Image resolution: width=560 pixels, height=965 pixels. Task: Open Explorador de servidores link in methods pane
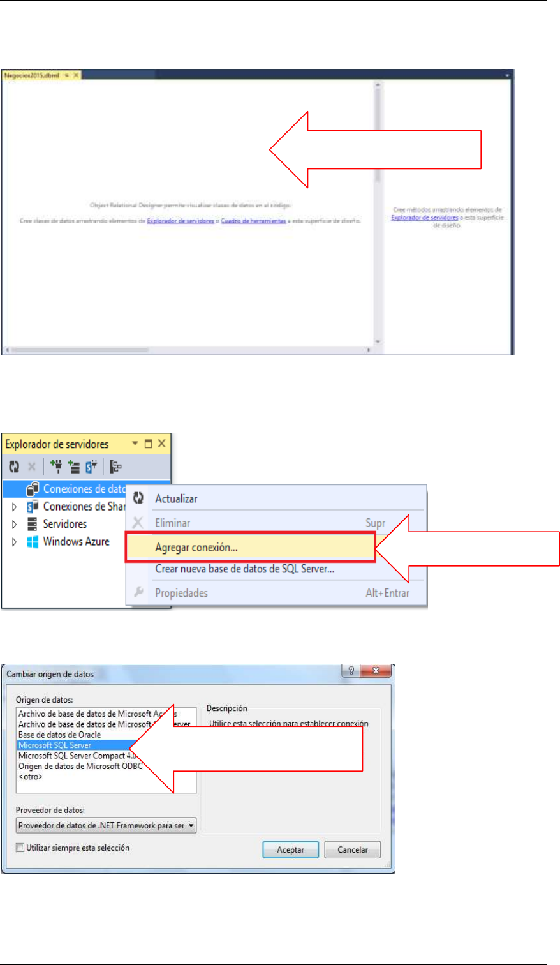coord(425,217)
